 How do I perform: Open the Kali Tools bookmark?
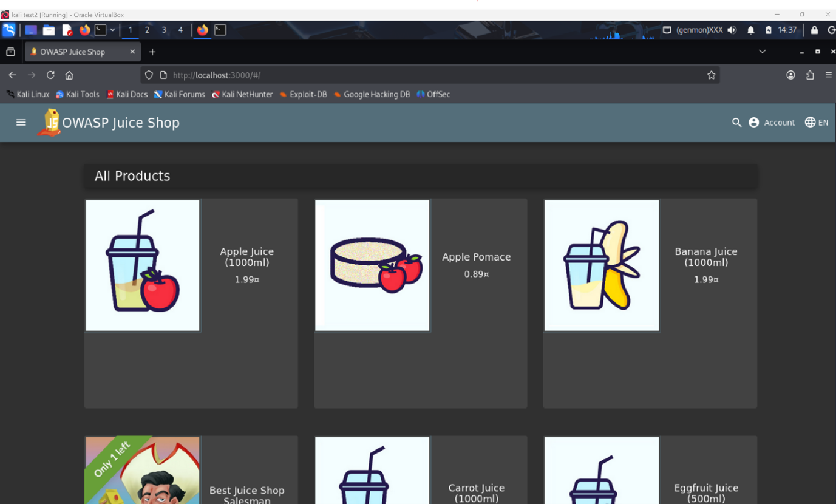tap(77, 94)
